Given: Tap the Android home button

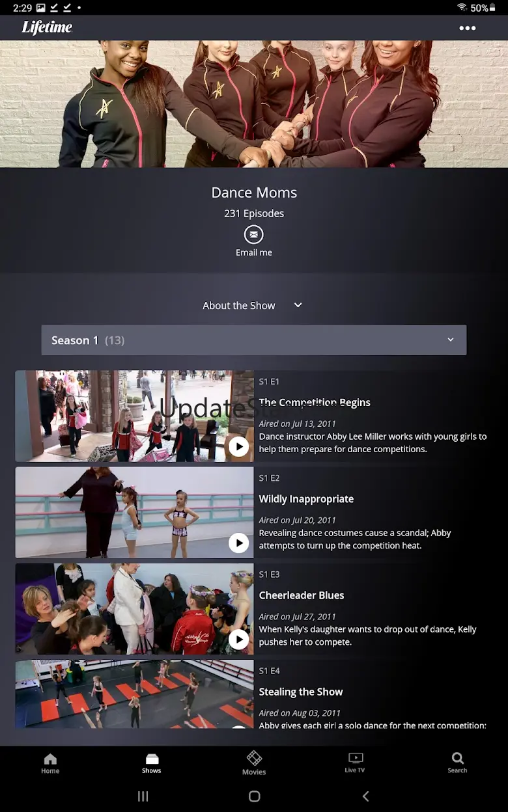Looking at the screenshot, I should (x=254, y=796).
